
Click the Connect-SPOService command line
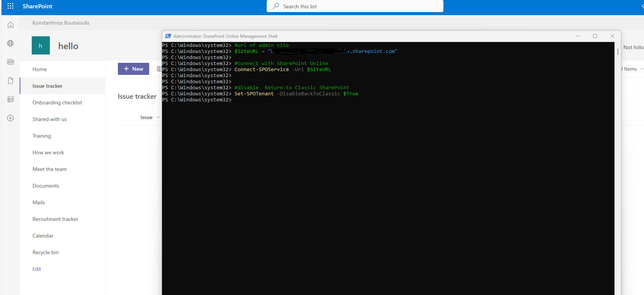click(283, 69)
